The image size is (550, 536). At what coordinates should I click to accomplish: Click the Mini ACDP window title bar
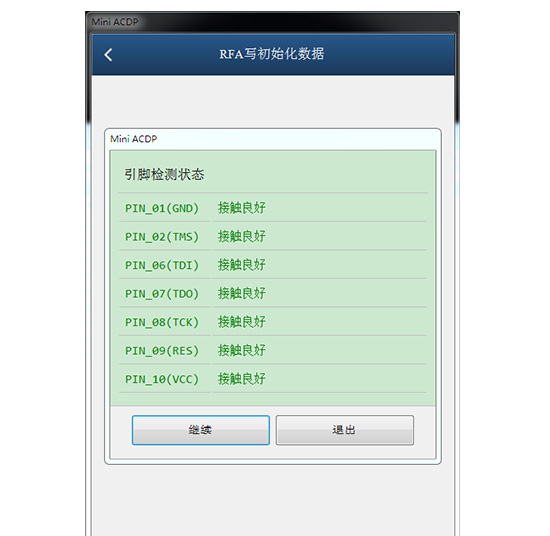pos(273,22)
